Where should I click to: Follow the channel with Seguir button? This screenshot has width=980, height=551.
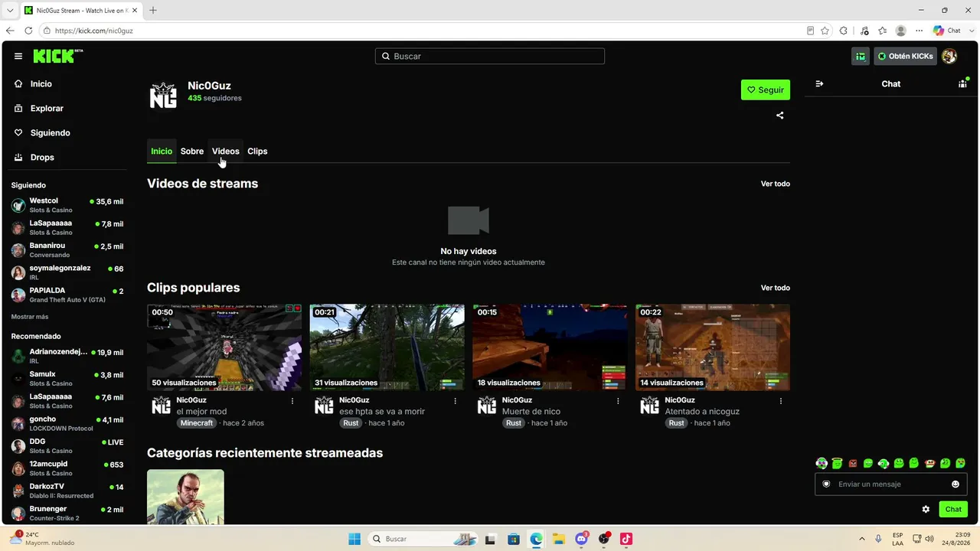766,90
